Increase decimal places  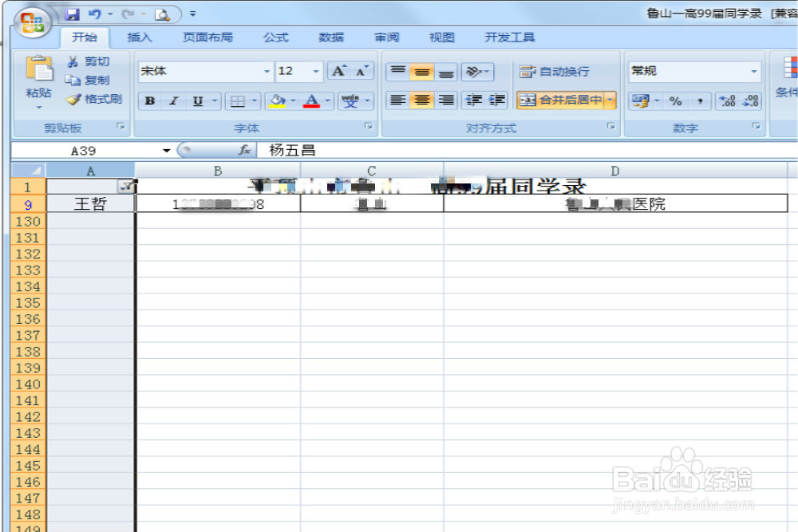(727, 100)
